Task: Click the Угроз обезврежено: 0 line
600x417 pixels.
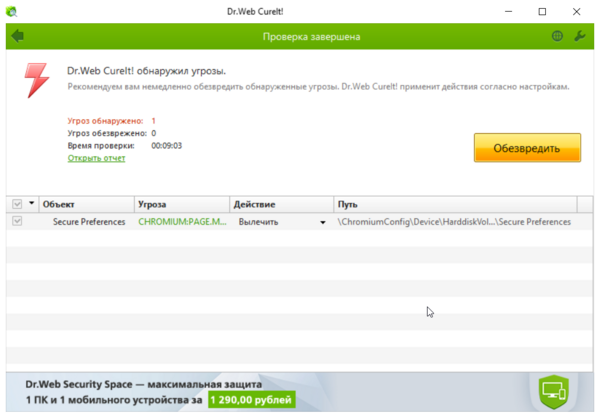Action: click(x=112, y=133)
